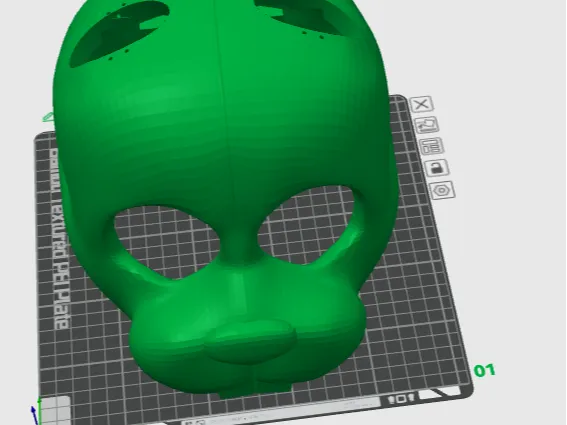Arrange objects using the plate arrange icon
The height and width of the screenshot is (425, 567).
click(432, 146)
